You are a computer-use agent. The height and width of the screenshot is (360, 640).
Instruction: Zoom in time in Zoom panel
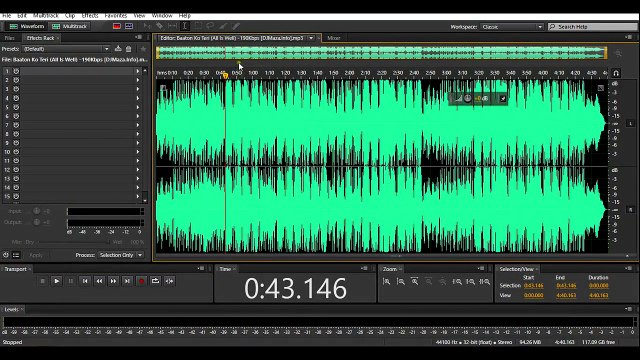[415, 282]
